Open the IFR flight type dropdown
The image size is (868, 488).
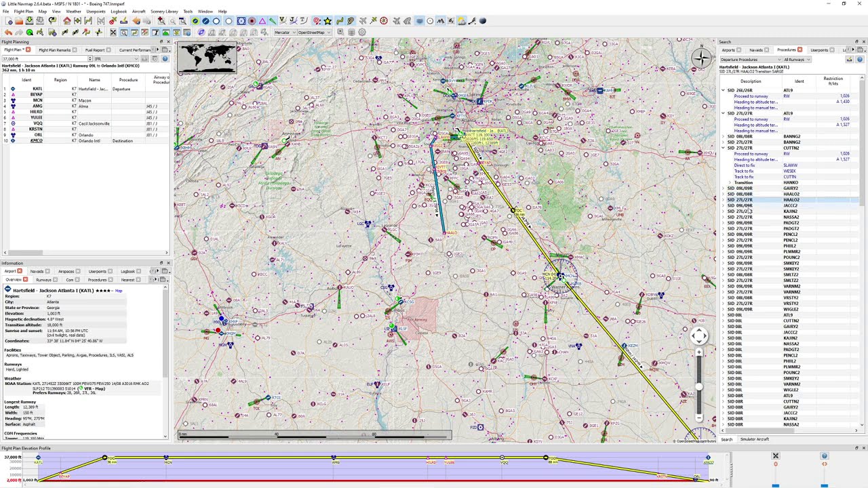(117, 59)
